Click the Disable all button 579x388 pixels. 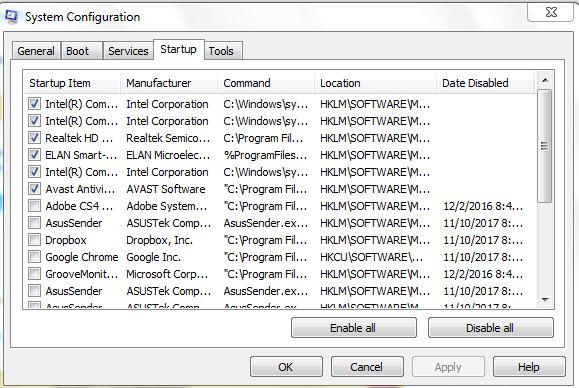coord(490,328)
